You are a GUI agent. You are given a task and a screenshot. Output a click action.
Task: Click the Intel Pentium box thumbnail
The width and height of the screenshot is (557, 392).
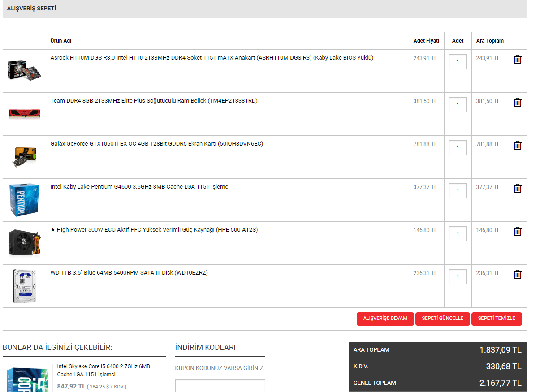[x=24, y=200]
